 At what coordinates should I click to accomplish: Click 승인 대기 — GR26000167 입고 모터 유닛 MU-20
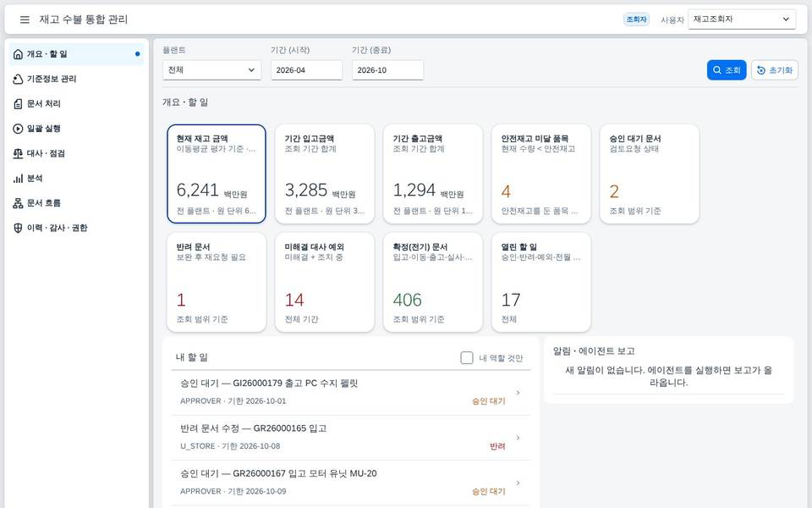(x=278, y=474)
